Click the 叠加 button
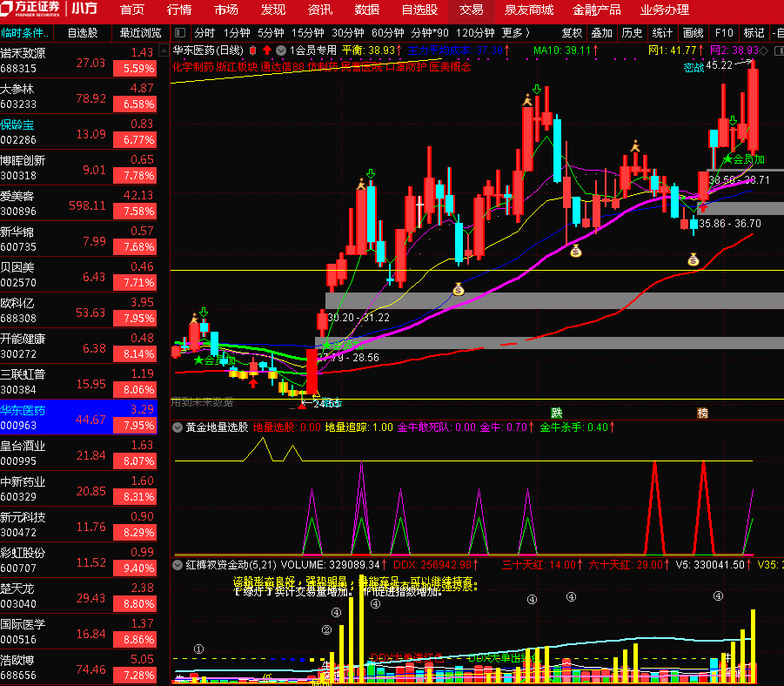Viewport: 784px width, 686px height. [x=602, y=33]
